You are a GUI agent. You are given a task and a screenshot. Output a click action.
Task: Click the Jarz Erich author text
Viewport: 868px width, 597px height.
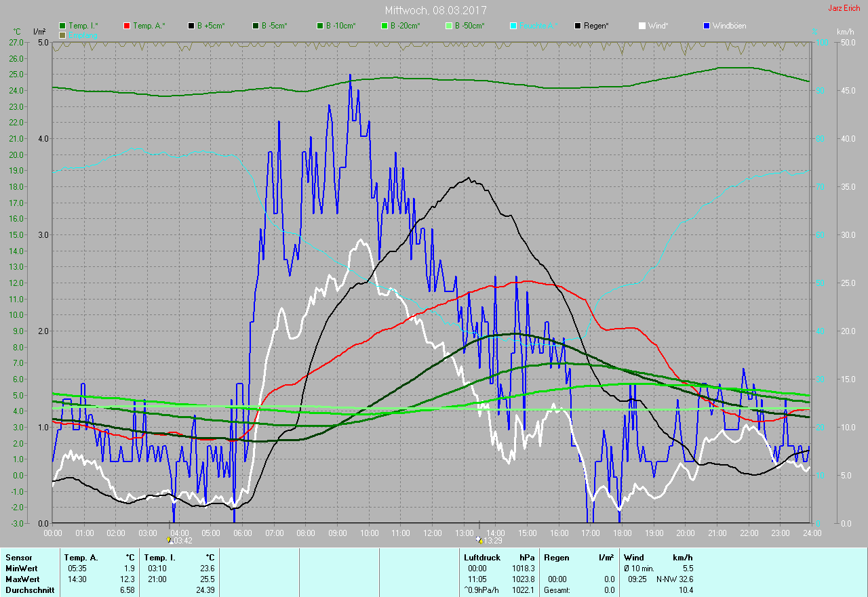844,8
